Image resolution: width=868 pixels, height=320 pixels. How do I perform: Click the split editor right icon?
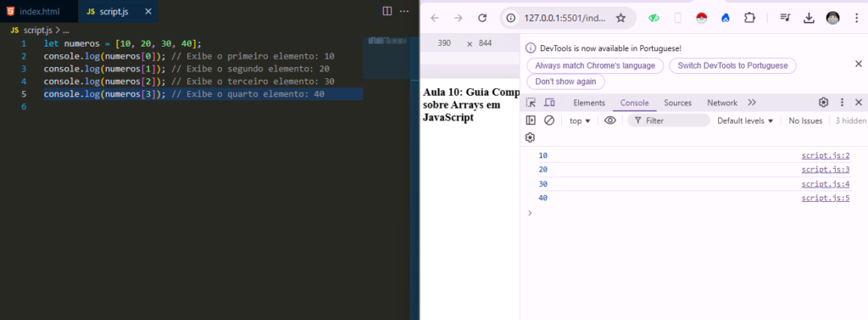tap(387, 11)
